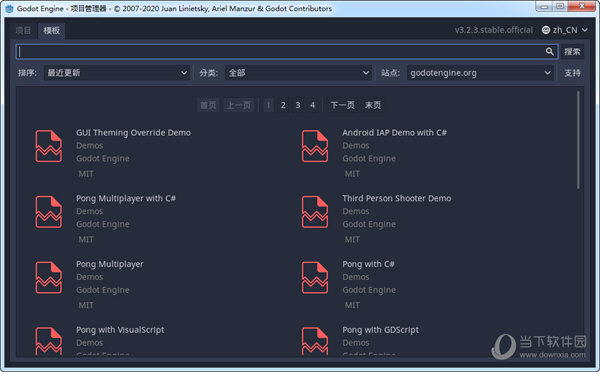The width and height of the screenshot is (600, 372).
Task: Open the Third Person Shooter Demo asset icon
Action: [315, 212]
